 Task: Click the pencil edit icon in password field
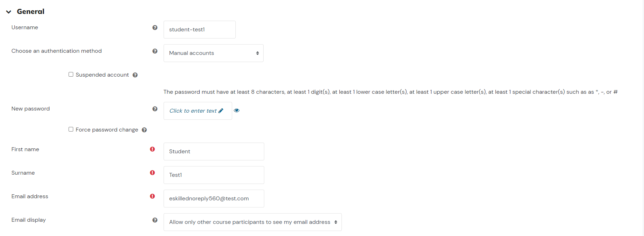click(x=221, y=111)
